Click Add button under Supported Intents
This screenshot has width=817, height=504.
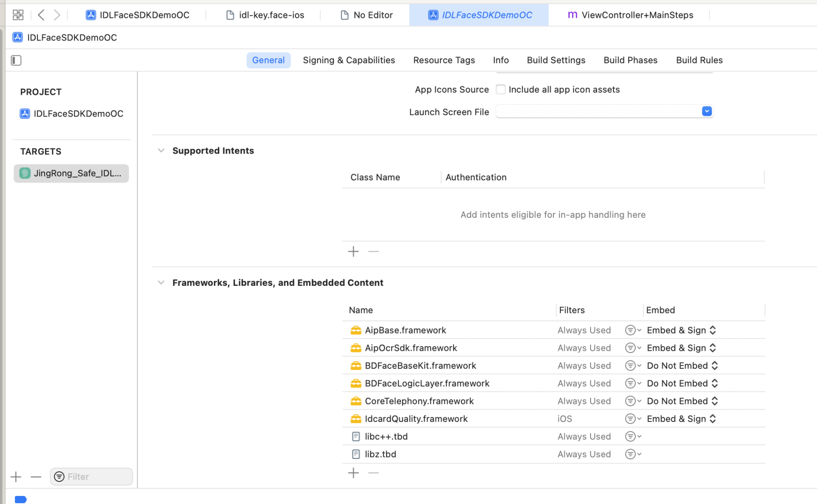click(354, 251)
